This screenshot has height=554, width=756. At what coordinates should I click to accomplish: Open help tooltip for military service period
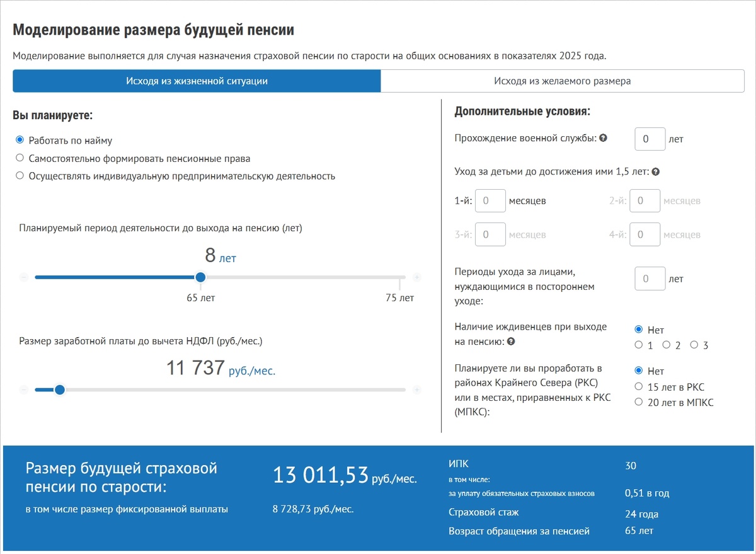point(604,138)
